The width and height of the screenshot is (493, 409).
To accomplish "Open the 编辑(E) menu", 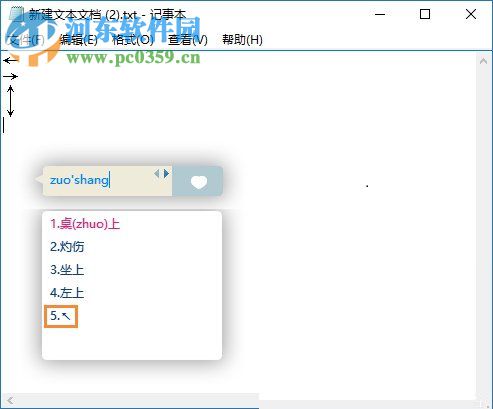I will [78, 40].
